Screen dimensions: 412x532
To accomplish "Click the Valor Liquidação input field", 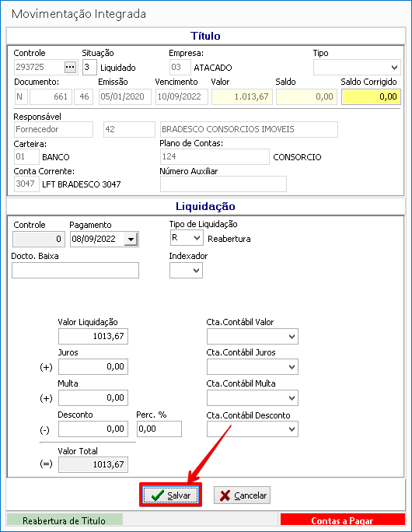I will (93, 336).
